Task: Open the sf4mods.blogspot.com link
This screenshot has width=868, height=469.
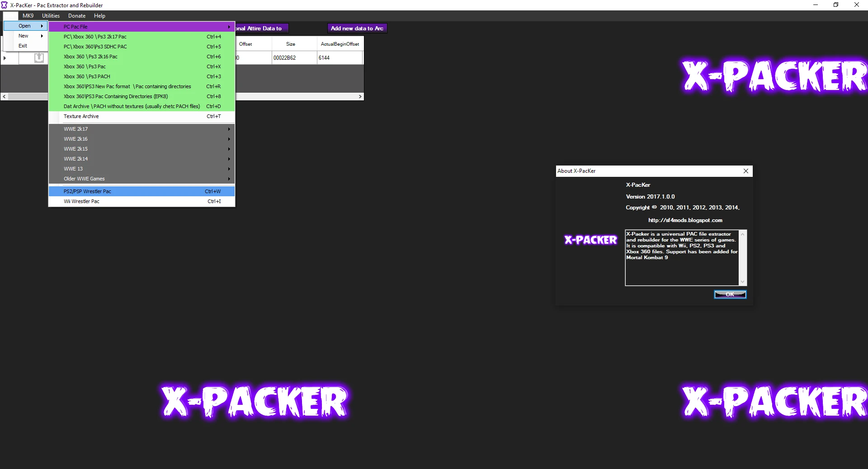Action: (685, 220)
